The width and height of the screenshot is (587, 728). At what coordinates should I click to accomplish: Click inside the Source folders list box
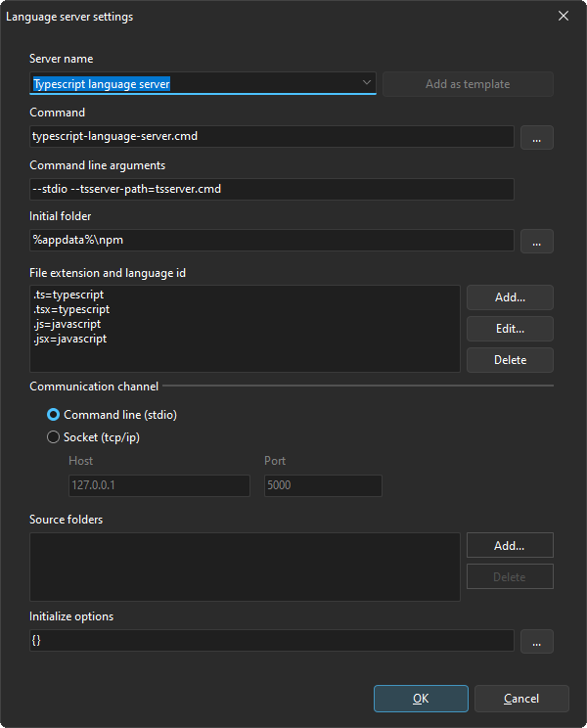(245, 567)
